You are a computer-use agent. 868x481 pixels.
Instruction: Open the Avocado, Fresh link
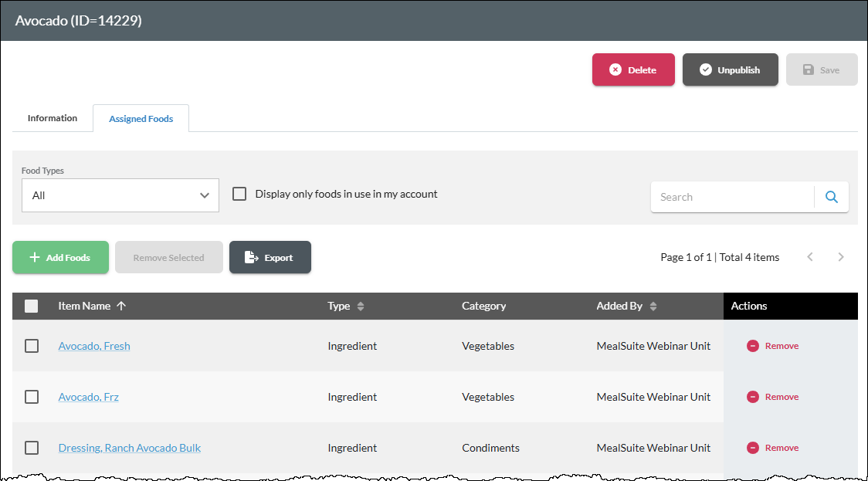[94, 346]
